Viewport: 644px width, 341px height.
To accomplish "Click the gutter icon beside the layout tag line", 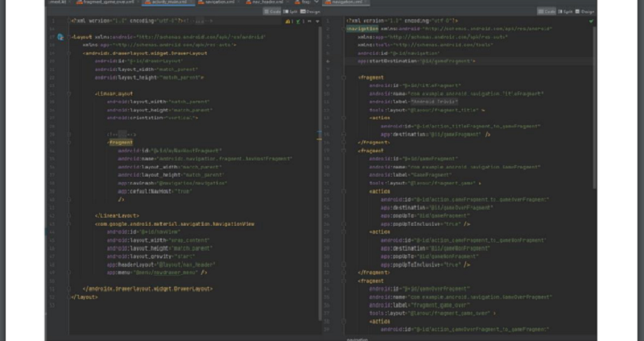I will click(x=61, y=37).
